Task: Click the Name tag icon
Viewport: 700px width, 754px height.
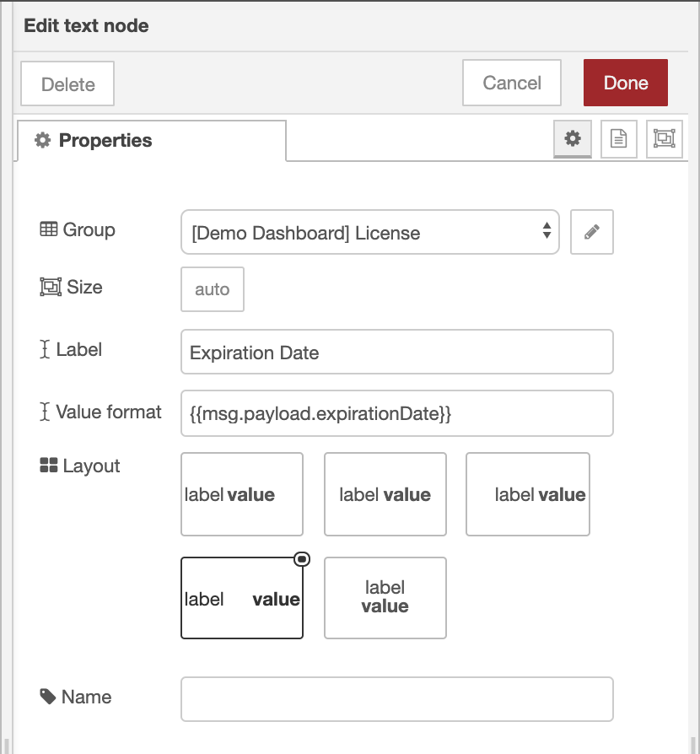Action: [47, 697]
